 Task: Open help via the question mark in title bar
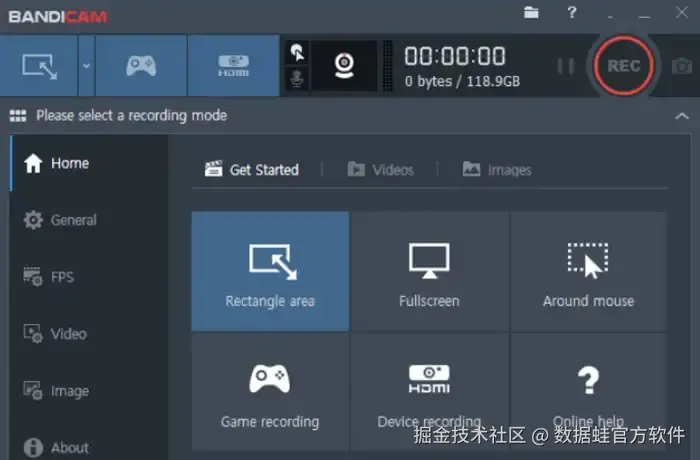coord(572,13)
